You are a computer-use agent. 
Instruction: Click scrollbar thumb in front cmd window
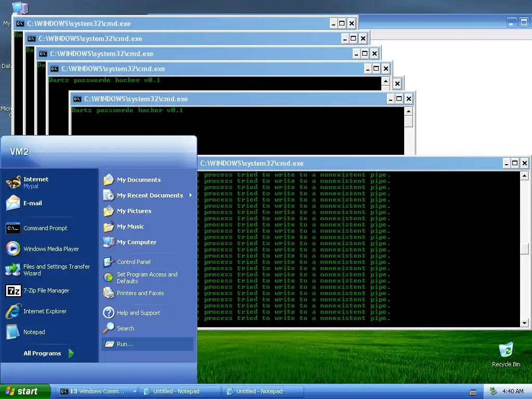click(525, 249)
